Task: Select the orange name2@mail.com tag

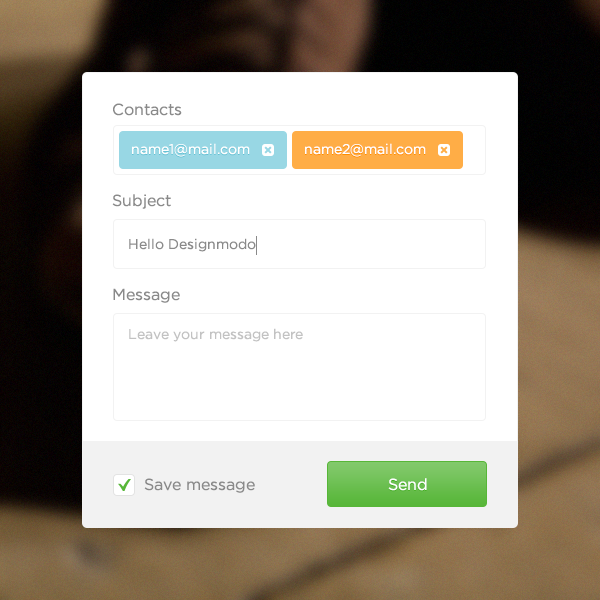Action: pos(365,150)
